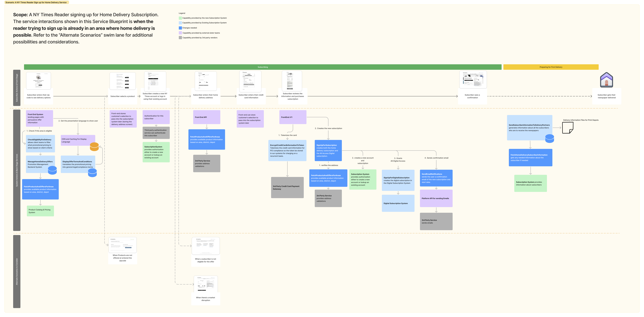Click the yellow Preparing for First Delivery bar

551,67
